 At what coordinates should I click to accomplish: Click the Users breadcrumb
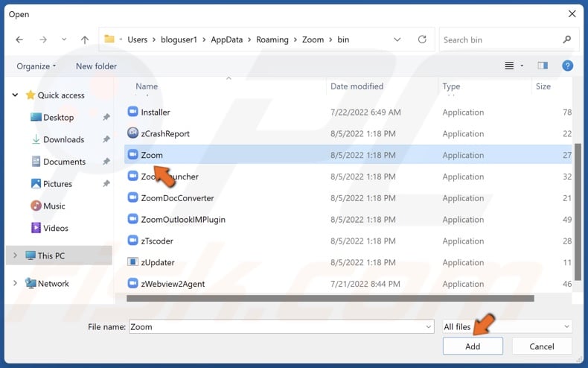point(137,39)
